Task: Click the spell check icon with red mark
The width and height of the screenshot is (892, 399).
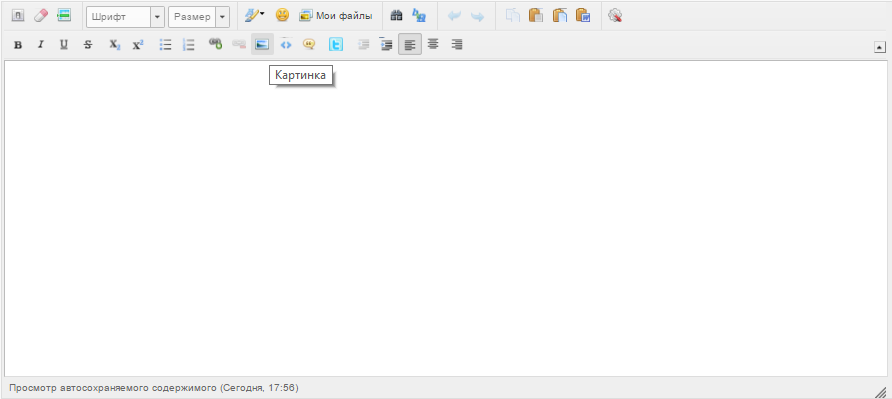Action: pyautogui.click(x=614, y=16)
